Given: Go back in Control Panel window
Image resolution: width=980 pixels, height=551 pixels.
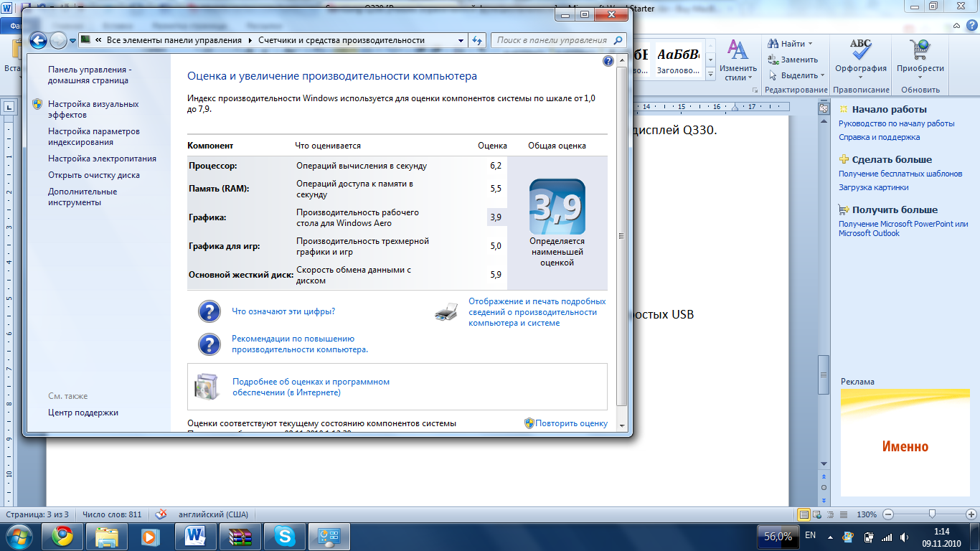Looking at the screenshot, I should (x=38, y=40).
